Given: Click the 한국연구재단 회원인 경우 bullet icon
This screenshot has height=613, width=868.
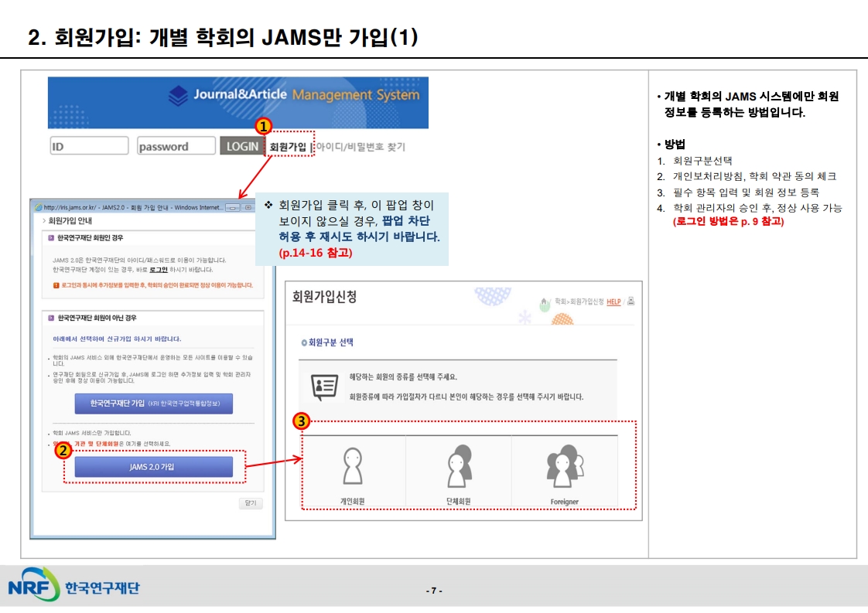Looking at the screenshot, I should point(51,238).
